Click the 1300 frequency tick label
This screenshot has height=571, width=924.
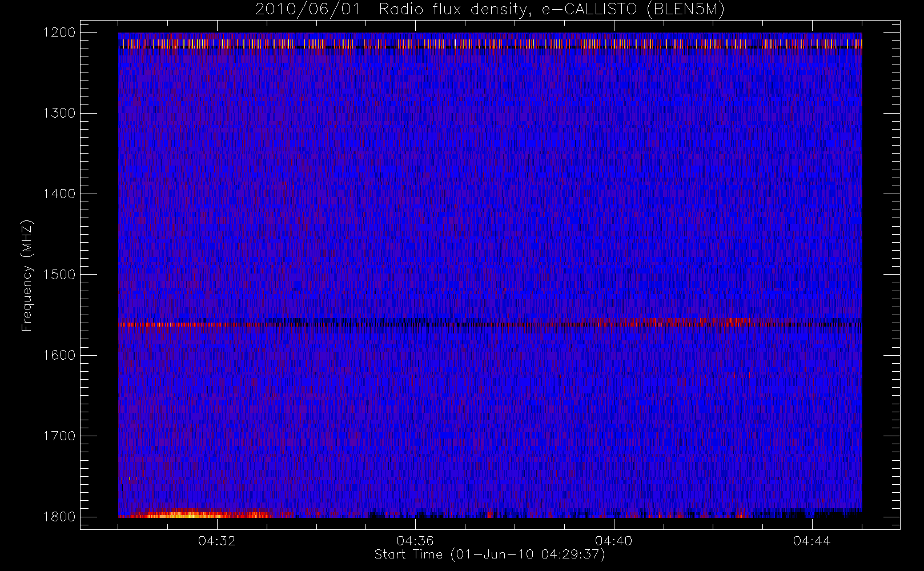59,113
